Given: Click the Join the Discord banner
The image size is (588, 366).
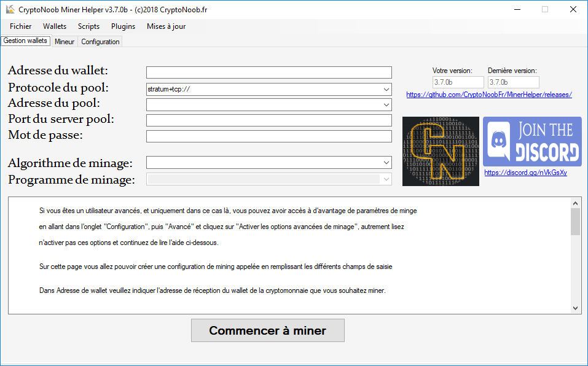Looking at the screenshot, I should (532, 141).
